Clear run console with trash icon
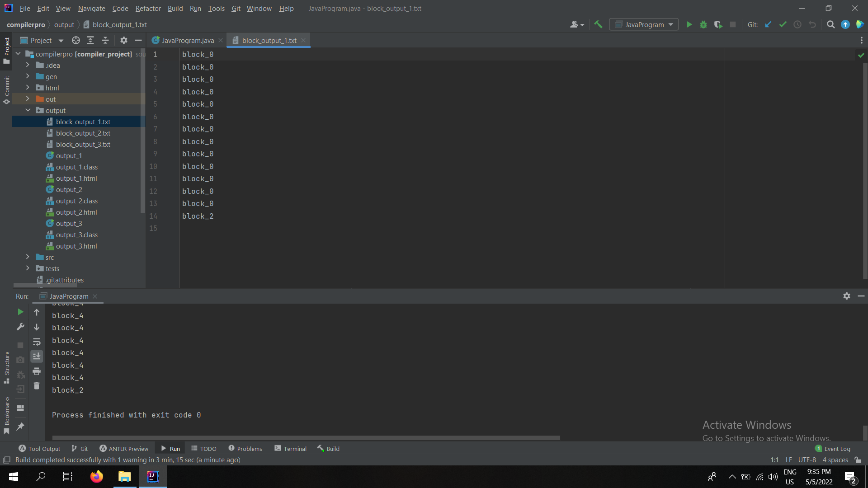Screen dimensions: 868x488 37,386
